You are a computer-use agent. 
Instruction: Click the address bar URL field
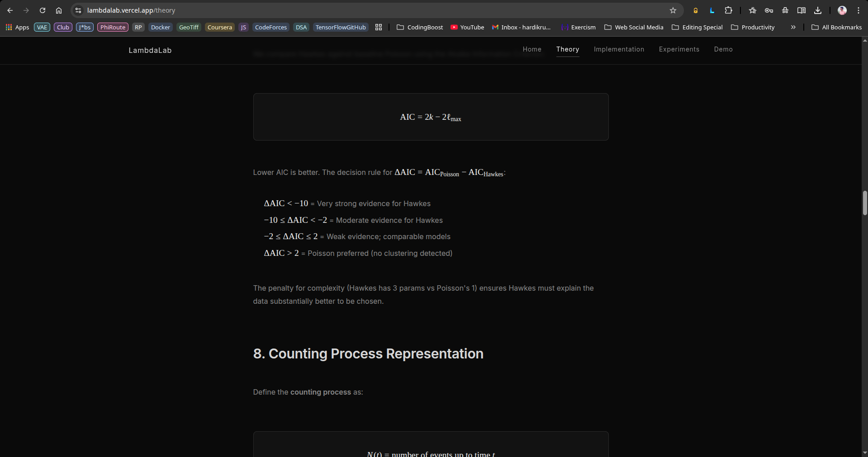(x=362, y=10)
